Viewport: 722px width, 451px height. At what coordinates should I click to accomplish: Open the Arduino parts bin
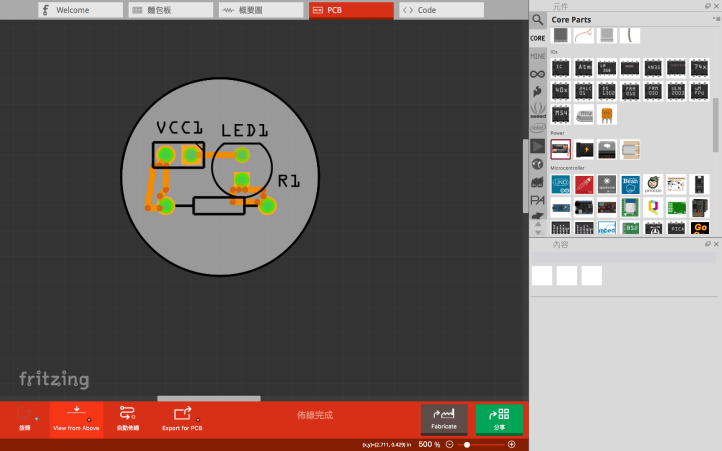coord(538,74)
